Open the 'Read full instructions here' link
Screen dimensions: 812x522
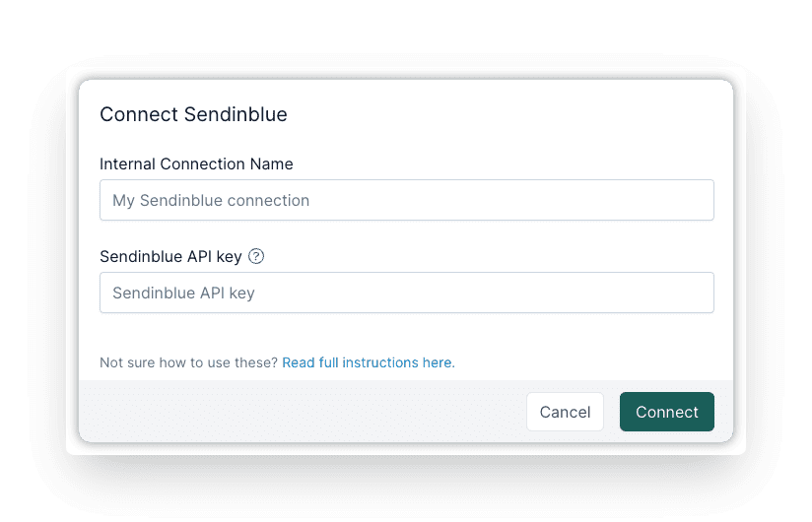(x=369, y=362)
